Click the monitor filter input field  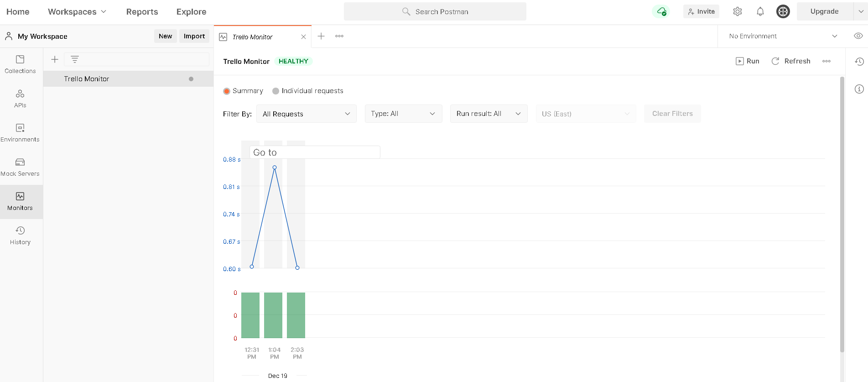coord(137,59)
